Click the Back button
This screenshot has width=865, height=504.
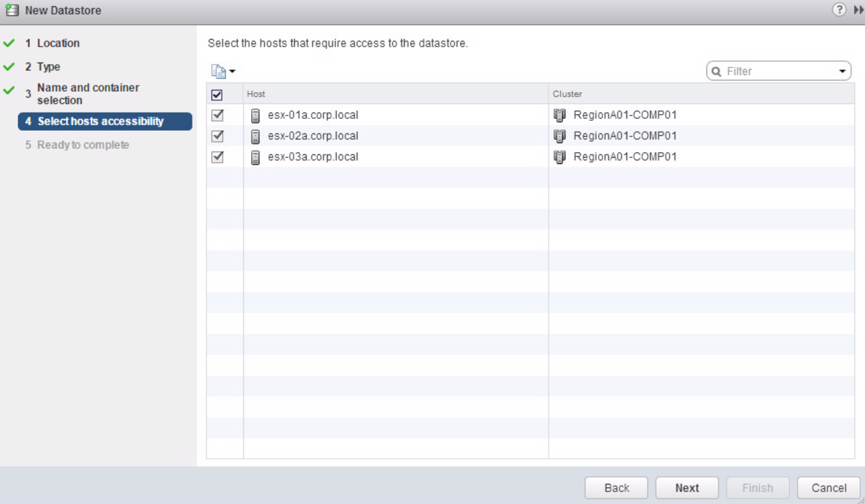pyautogui.click(x=616, y=488)
